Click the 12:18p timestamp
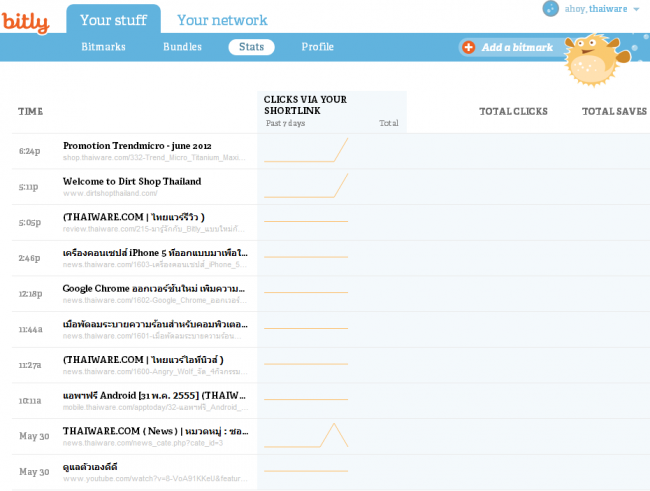 [x=30, y=294]
